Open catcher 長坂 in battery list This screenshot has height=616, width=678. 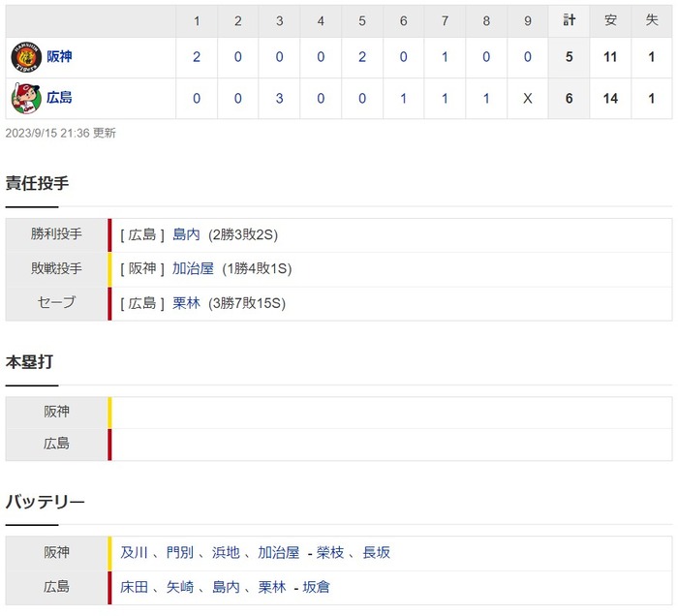(377, 553)
